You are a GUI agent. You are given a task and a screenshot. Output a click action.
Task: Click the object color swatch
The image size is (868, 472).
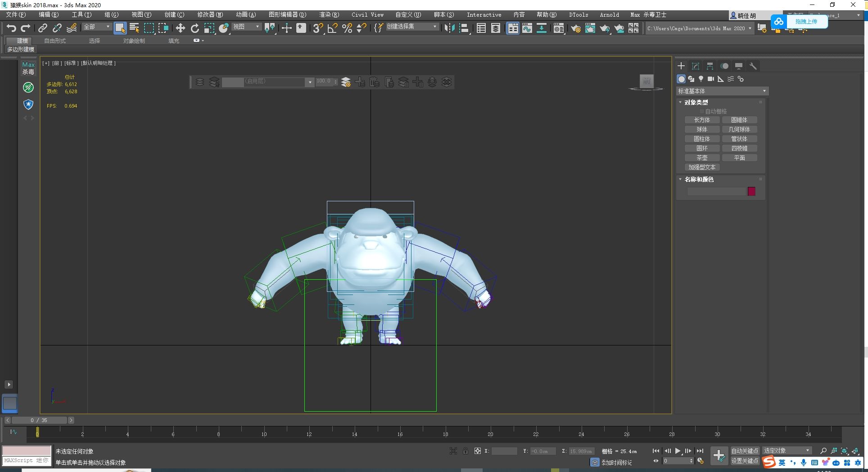pyautogui.click(x=751, y=191)
